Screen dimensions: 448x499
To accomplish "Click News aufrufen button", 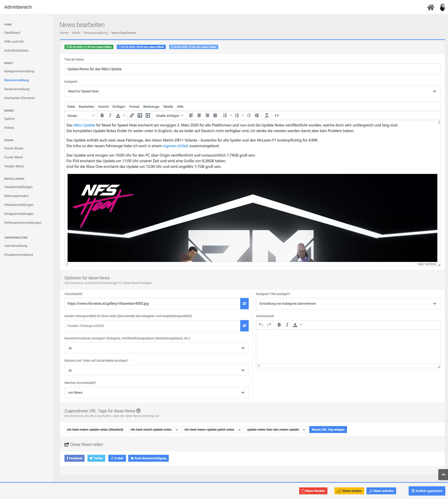I will 381,491.
